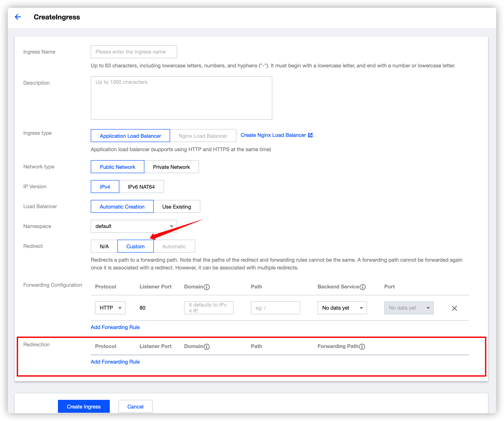Viewport: 504px width, 421px height.
Task: Set Redirect to N/A
Action: (104, 247)
